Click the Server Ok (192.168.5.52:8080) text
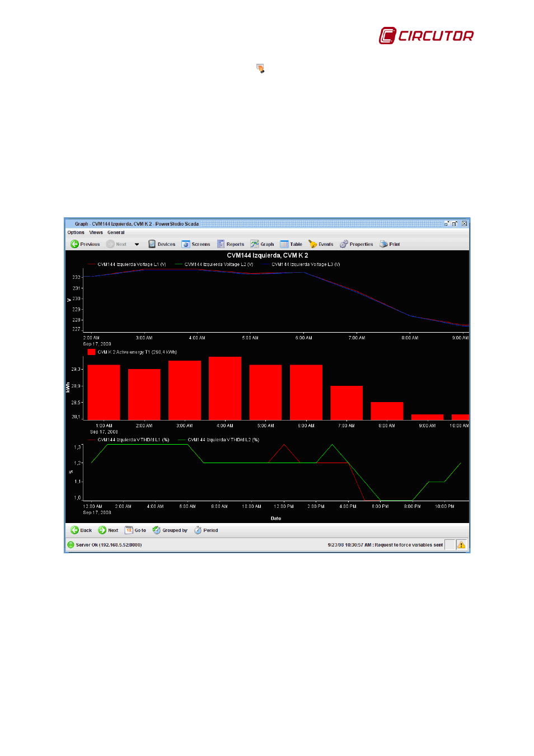Image resolution: width=534 pixels, height=756 pixels. point(109,545)
